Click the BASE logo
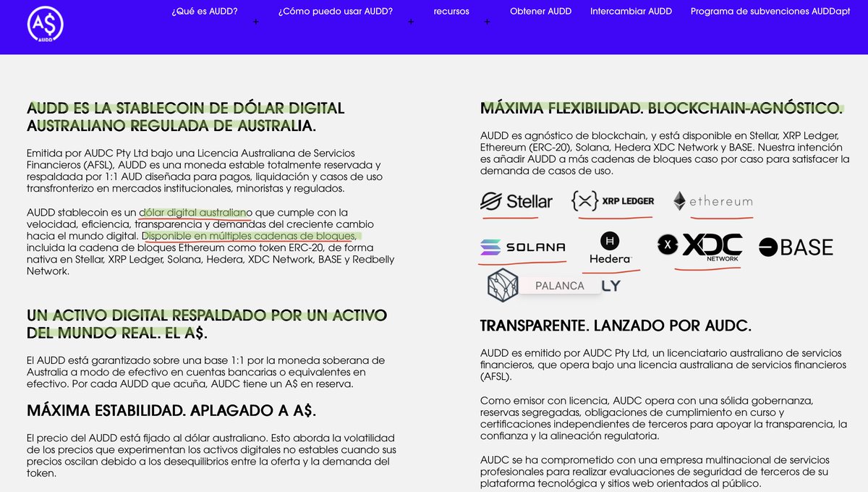 pos(796,247)
